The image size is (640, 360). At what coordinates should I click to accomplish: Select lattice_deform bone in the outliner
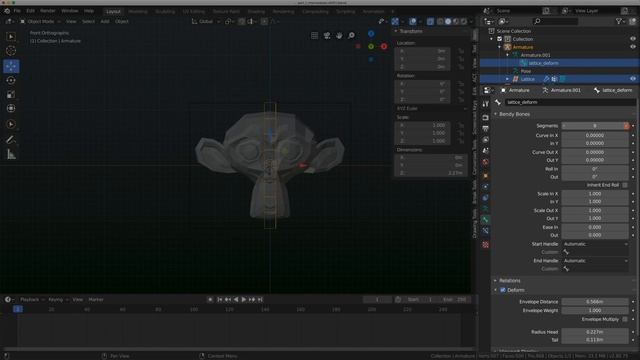(x=543, y=63)
